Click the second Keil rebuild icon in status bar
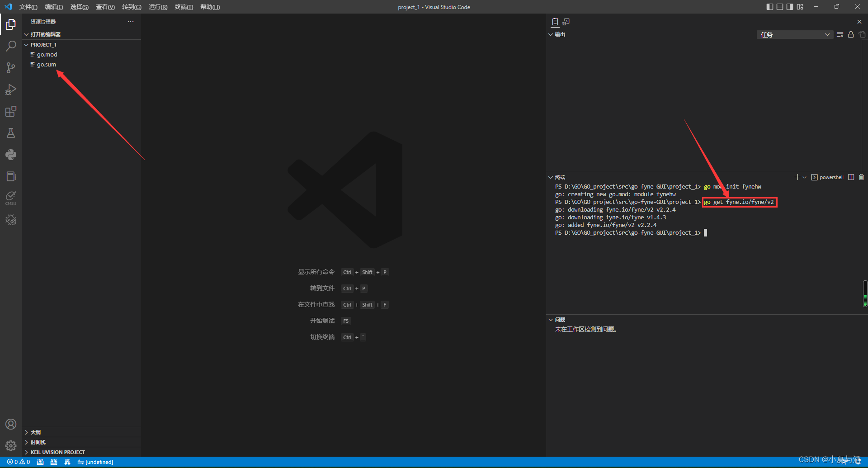This screenshot has height=468, width=868. coord(54,462)
